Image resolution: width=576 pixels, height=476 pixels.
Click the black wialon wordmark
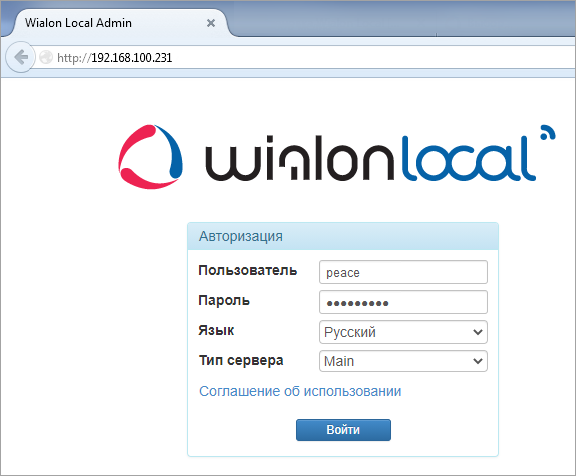coord(299,159)
